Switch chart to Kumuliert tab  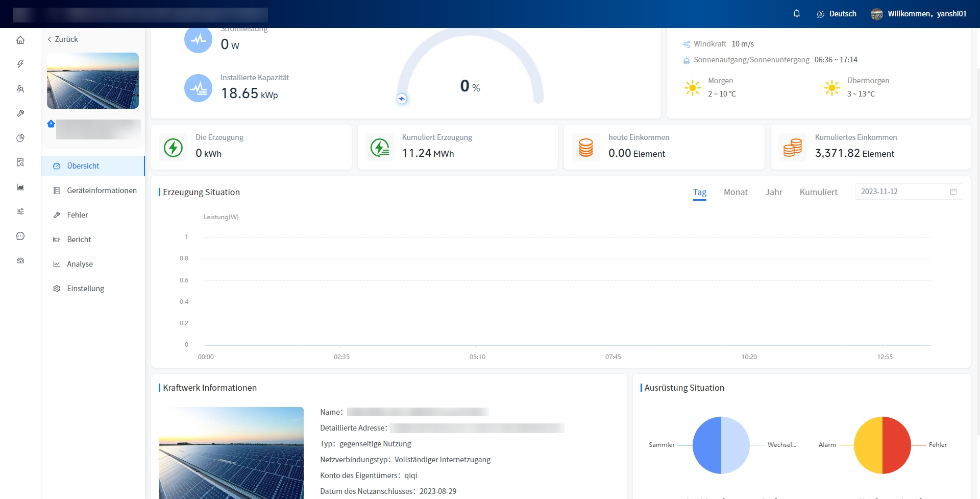[x=818, y=192]
